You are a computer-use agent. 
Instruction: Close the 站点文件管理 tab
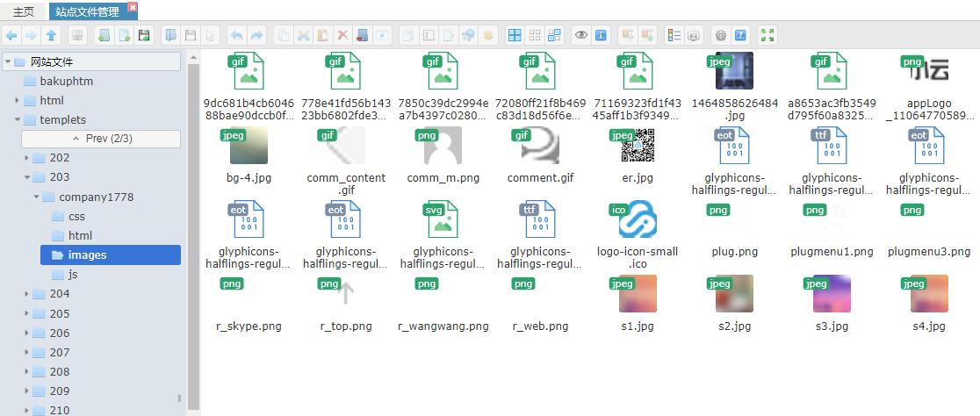coord(132,7)
